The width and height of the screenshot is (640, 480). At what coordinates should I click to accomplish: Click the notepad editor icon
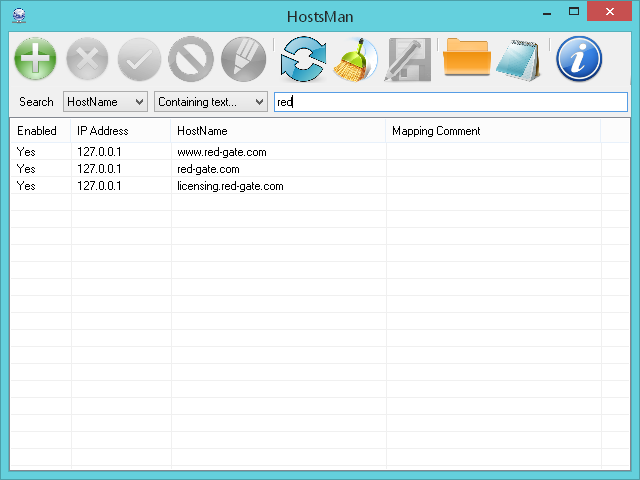tap(519, 60)
